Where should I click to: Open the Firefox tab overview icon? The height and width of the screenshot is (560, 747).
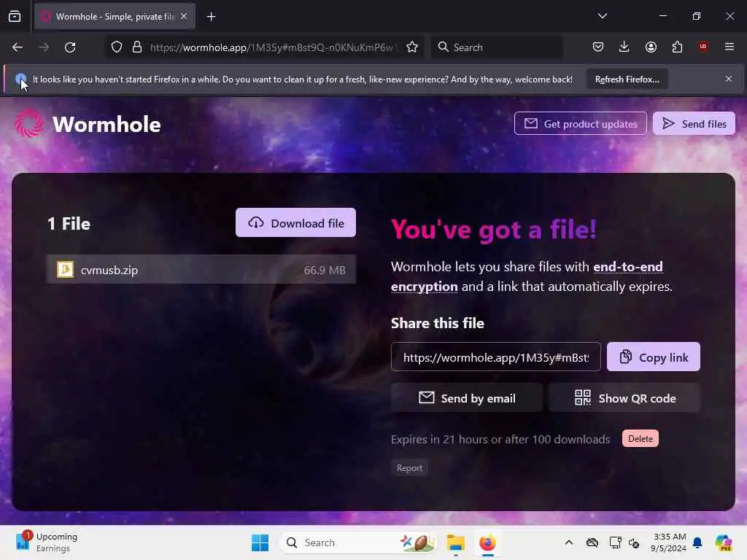pos(15,17)
